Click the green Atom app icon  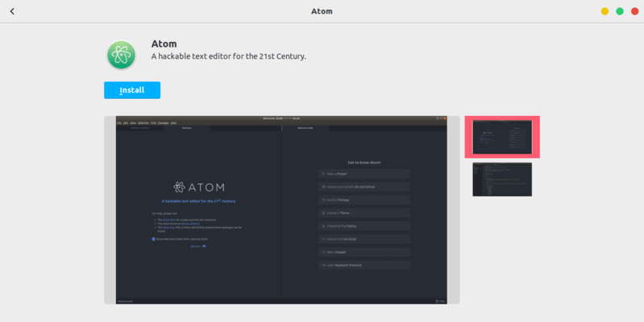point(121,55)
